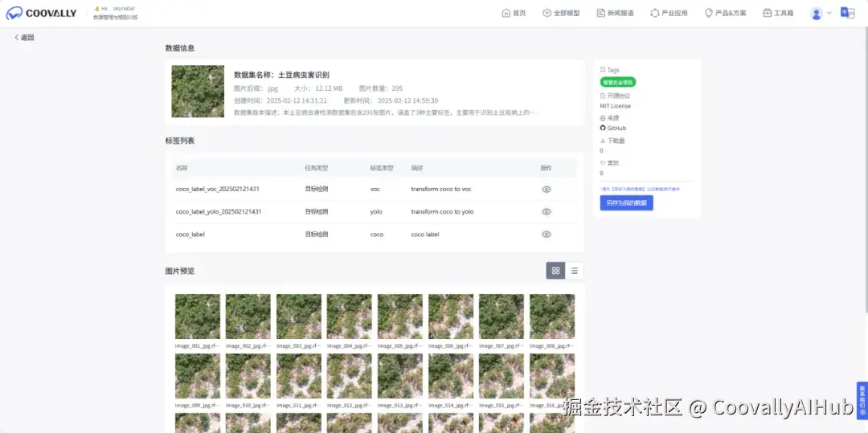Click the Coovally logo

pyautogui.click(x=42, y=14)
